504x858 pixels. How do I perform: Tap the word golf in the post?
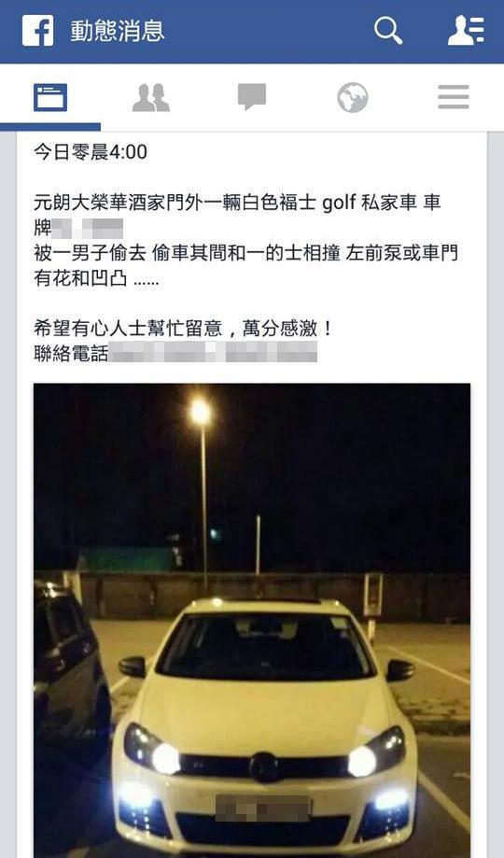tap(339, 204)
